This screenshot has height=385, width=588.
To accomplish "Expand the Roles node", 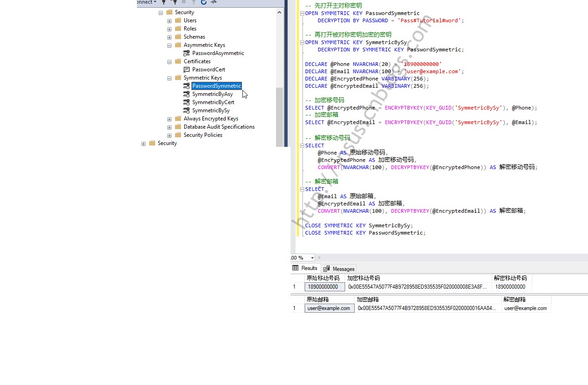I will (169, 29).
